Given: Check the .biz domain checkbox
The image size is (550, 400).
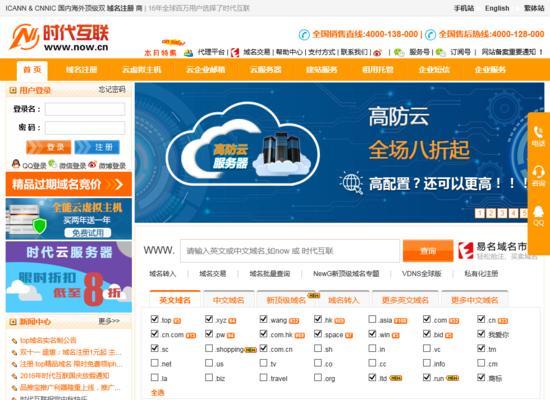Looking at the screenshot, I should pos(209,377).
